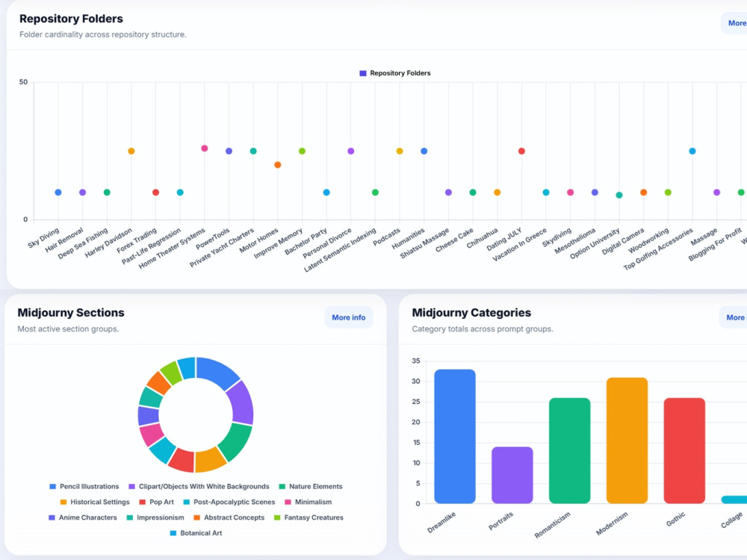Click 'Folder cardinality across repository structure.' subtitle
This screenshot has height=560, width=747.
pyautogui.click(x=103, y=34)
